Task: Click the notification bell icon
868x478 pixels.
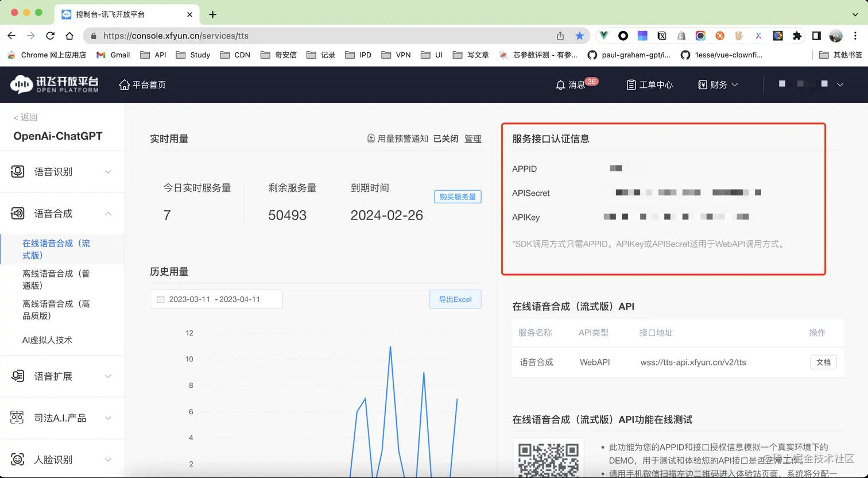Action: (x=560, y=85)
